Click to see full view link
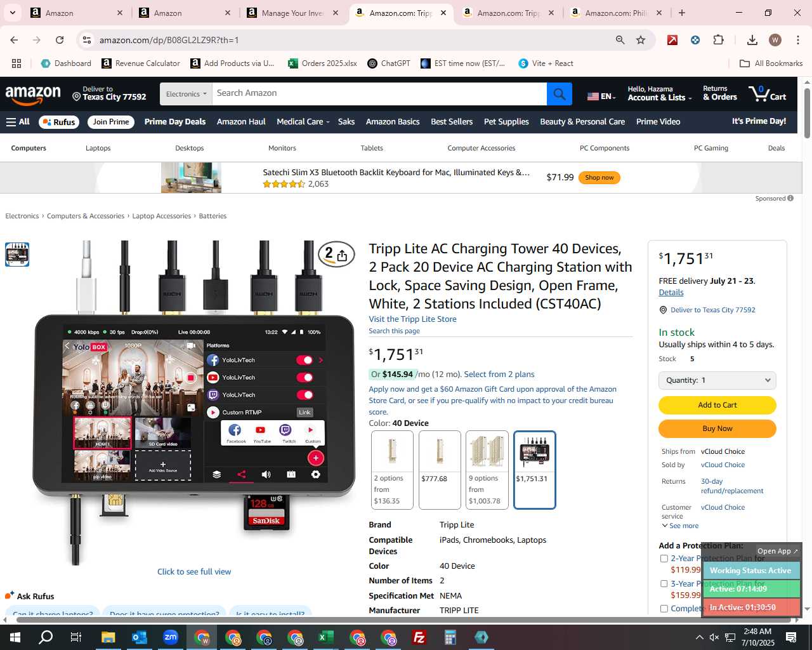Image resolution: width=812 pixels, height=650 pixels. 194,572
